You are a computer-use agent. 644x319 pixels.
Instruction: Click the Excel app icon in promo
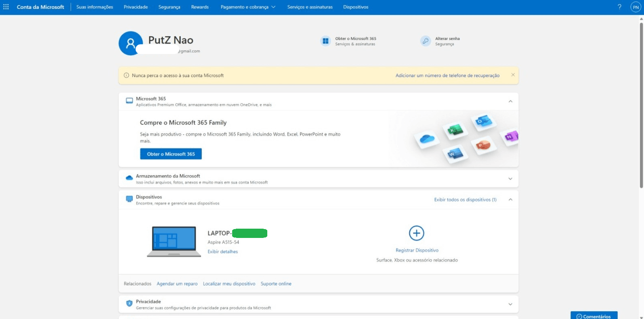click(455, 130)
